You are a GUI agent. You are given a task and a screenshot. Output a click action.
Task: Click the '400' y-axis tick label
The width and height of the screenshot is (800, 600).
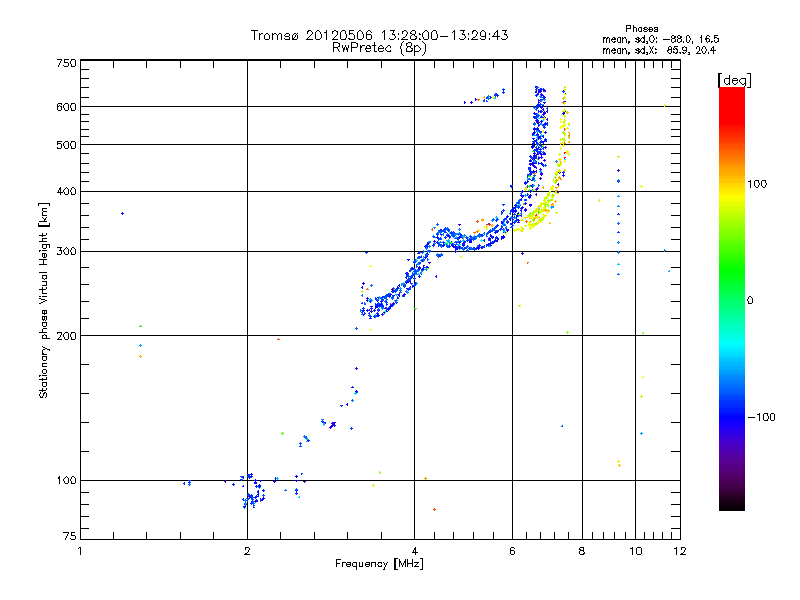(66, 192)
